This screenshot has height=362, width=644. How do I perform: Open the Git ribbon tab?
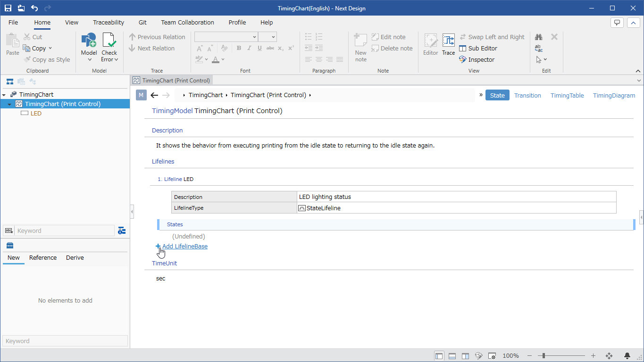(x=142, y=22)
